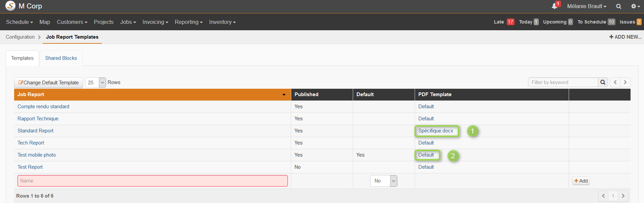Click the Configuration breadcrumb

point(20,37)
